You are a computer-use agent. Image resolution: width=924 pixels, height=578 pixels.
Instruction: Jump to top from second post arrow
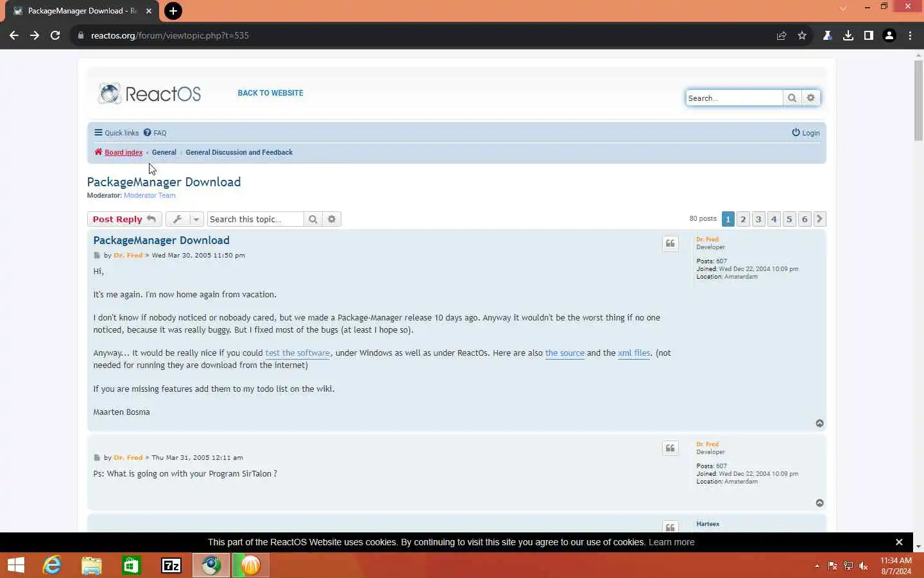(x=819, y=503)
